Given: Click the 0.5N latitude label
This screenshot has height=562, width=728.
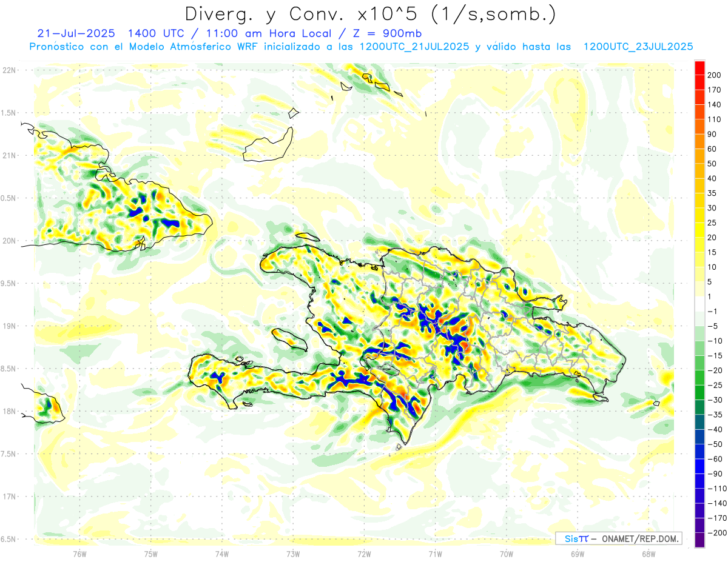Looking at the screenshot, I should [8, 198].
